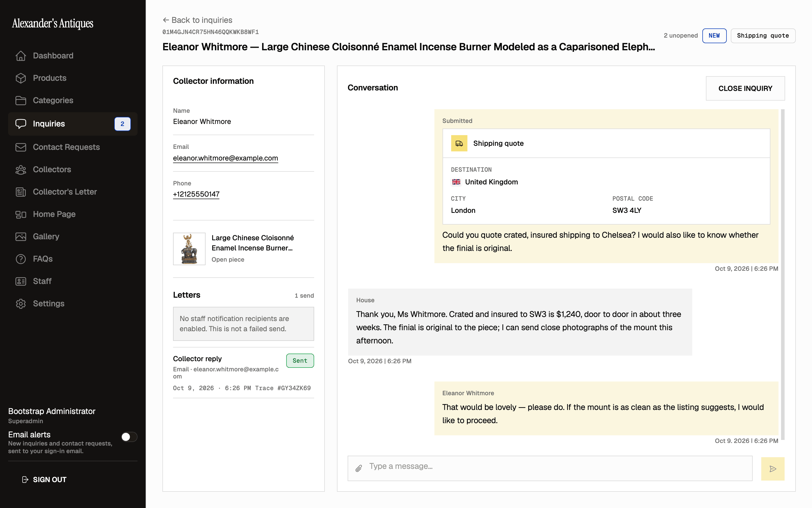Click phone number +12125550147
The image size is (812, 508).
pyautogui.click(x=196, y=194)
